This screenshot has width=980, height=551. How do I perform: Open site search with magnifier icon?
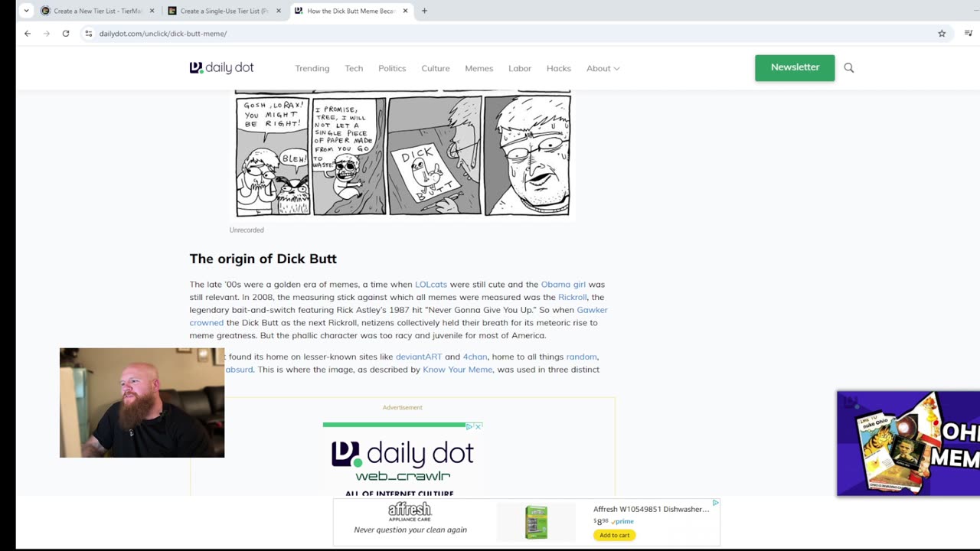(x=849, y=67)
